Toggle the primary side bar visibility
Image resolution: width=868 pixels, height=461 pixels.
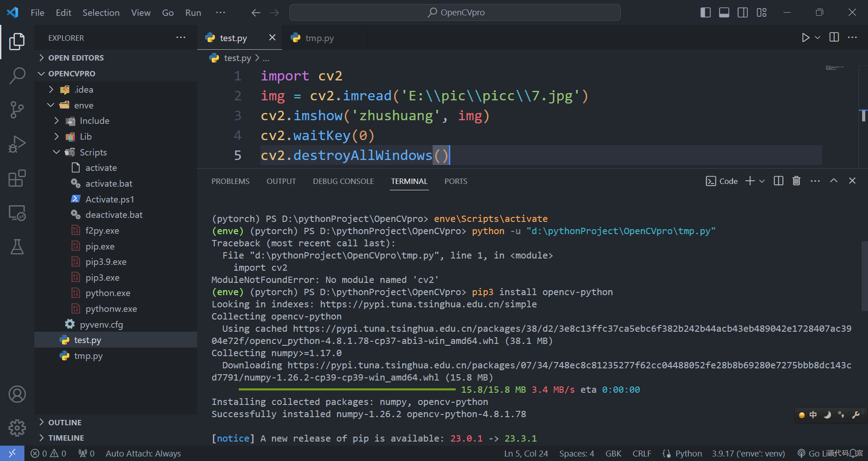pyautogui.click(x=705, y=13)
